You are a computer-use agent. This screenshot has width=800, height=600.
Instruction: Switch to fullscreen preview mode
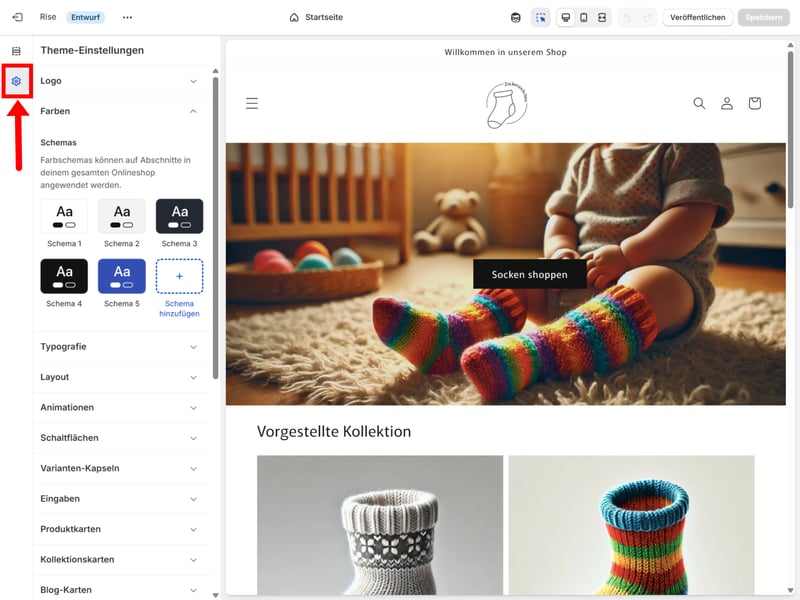pyautogui.click(x=602, y=17)
